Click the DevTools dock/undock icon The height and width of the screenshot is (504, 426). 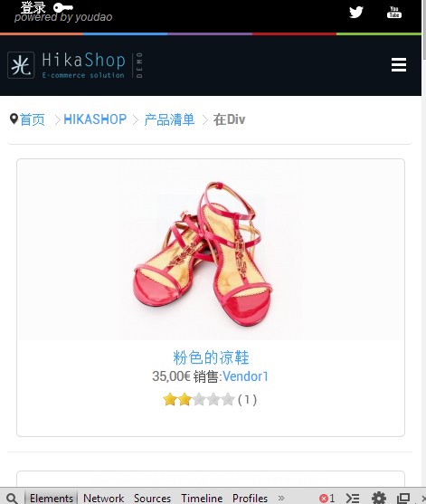click(x=403, y=499)
